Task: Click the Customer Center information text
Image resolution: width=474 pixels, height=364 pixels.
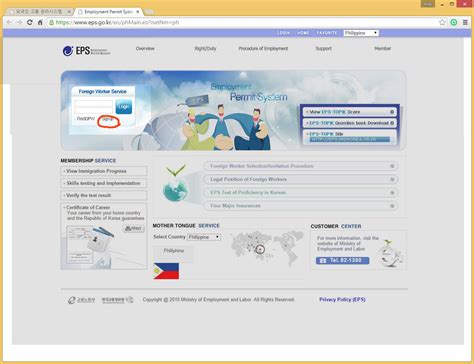Action: 348,244
